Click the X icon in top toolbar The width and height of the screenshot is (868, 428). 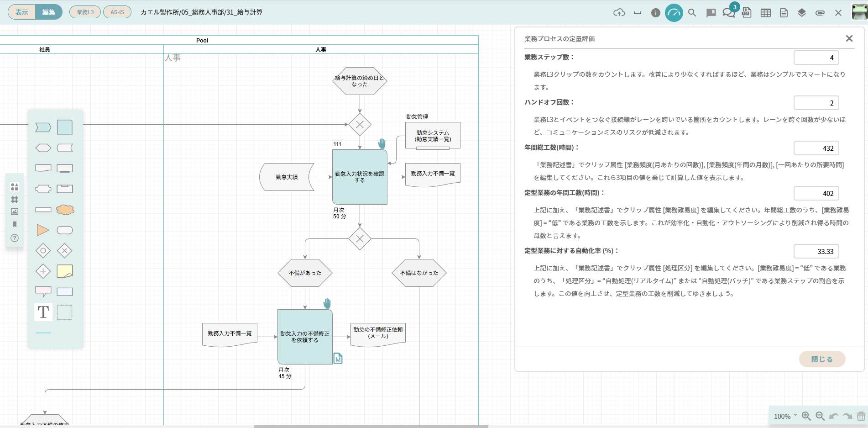838,13
